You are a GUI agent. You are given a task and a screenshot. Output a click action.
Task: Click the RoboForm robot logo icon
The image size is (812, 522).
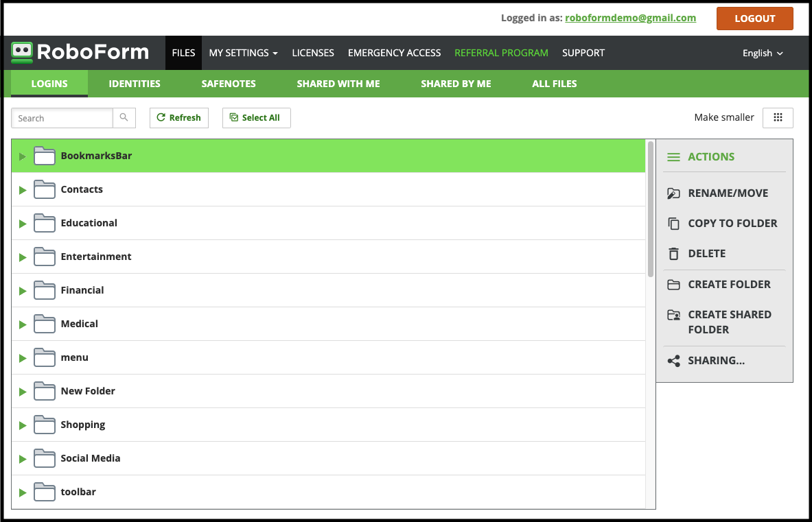pos(22,53)
